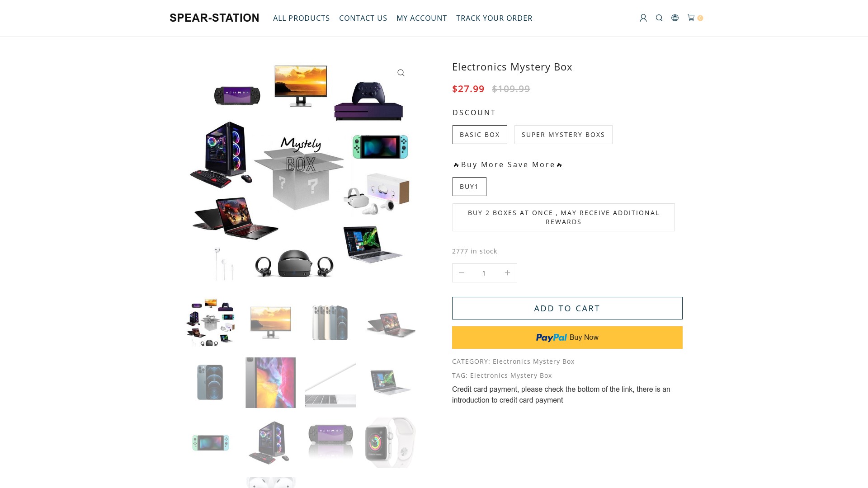The width and height of the screenshot is (868, 488).
Task: Open the Electronics Mystery Box category link
Action: coord(533,361)
